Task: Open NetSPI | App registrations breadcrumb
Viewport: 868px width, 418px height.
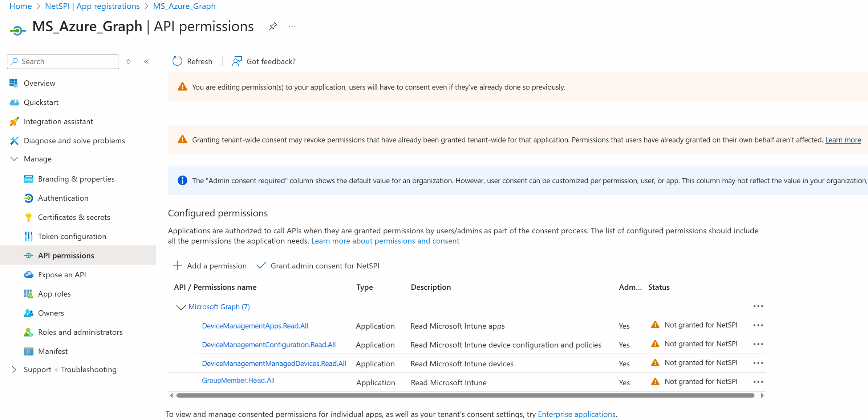Action: click(92, 6)
